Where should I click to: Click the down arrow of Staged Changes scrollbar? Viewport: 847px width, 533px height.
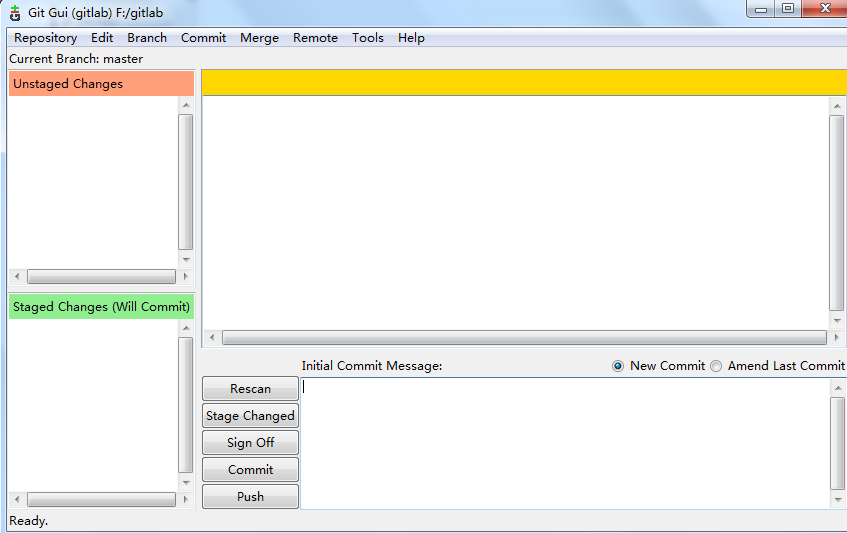pyautogui.click(x=186, y=483)
